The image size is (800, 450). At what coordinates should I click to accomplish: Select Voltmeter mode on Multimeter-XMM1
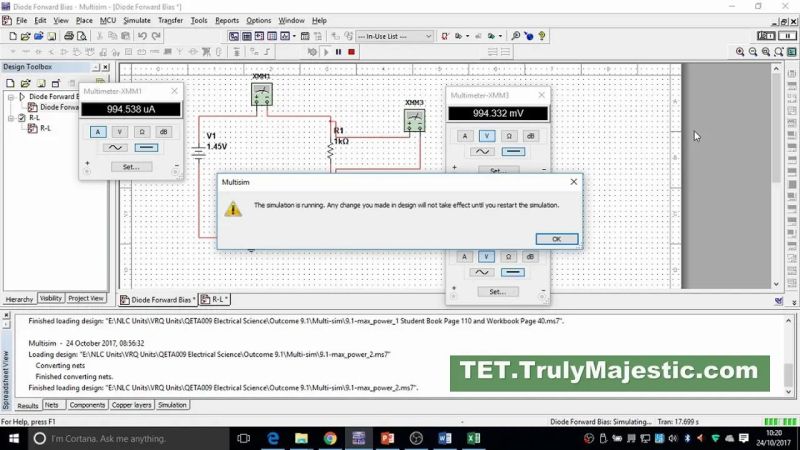pos(120,132)
